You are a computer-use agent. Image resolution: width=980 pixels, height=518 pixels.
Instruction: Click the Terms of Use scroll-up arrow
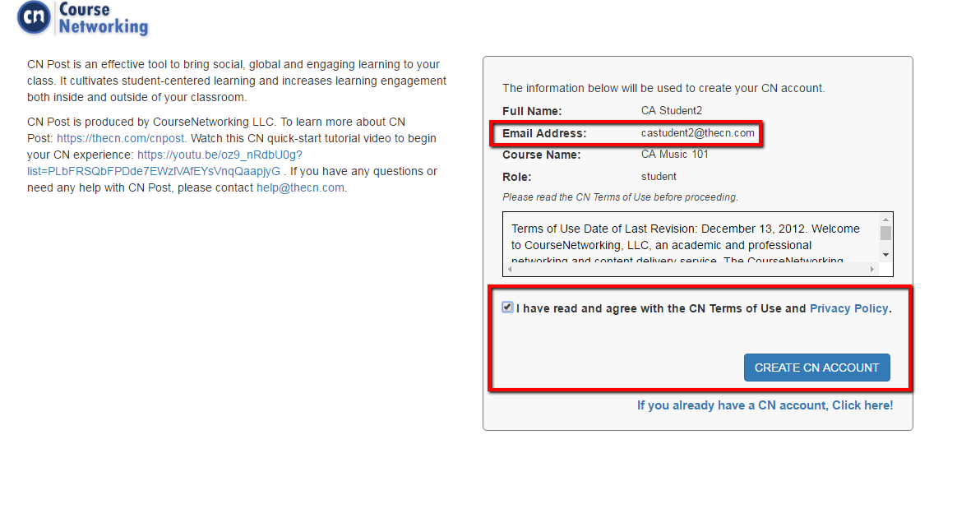[x=885, y=220]
